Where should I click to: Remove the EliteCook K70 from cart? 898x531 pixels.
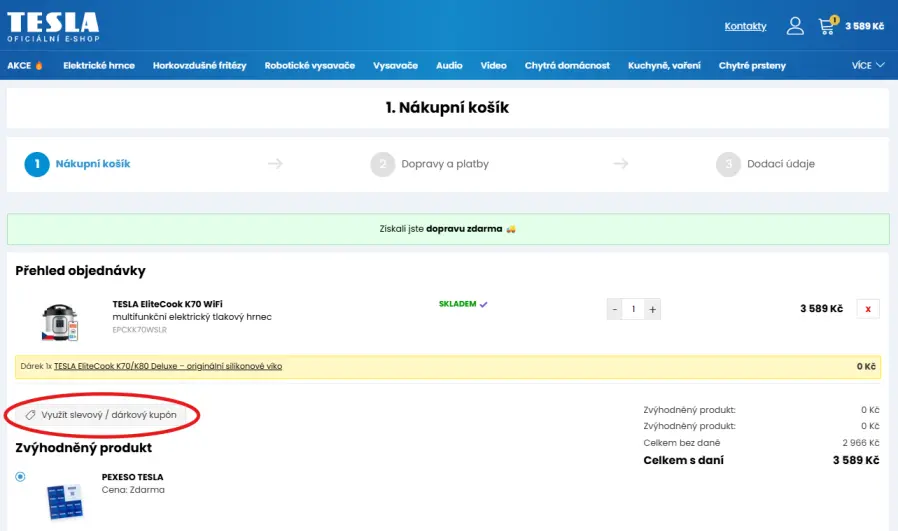868,309
